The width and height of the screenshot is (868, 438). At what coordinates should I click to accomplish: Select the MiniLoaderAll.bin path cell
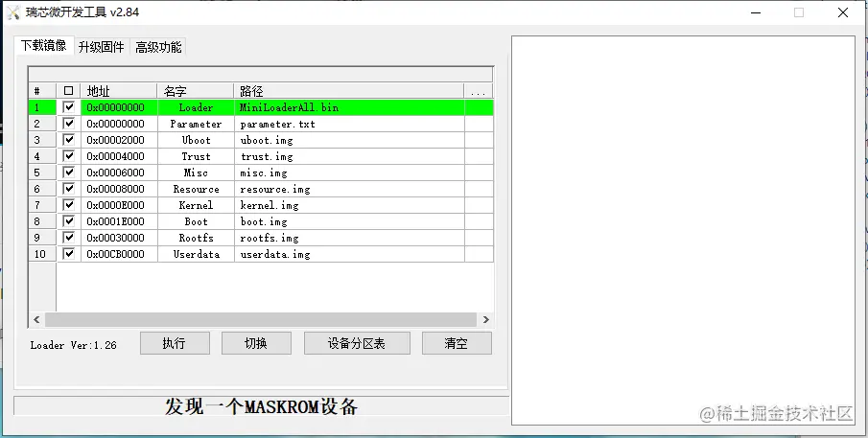pyautogui.click(x=349, y=107)
